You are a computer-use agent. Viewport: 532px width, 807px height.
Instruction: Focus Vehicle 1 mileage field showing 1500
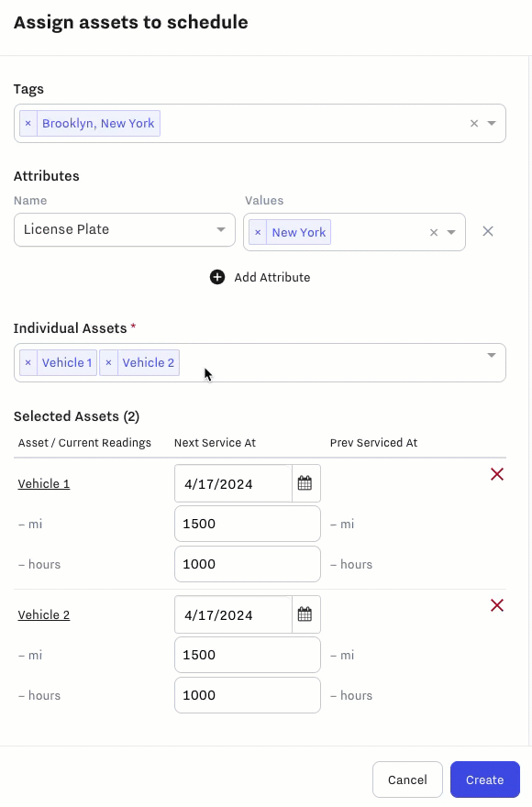tap(248, 524)
